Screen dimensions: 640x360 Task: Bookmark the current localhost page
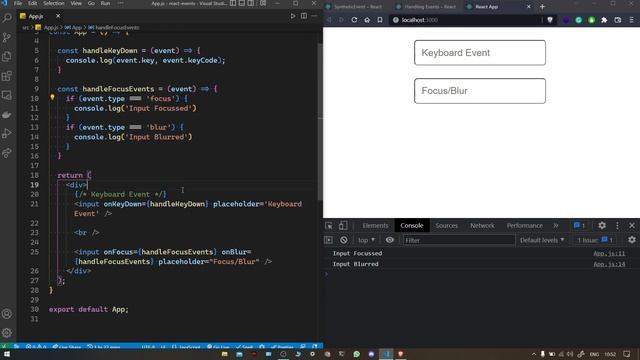coord(380,20)
